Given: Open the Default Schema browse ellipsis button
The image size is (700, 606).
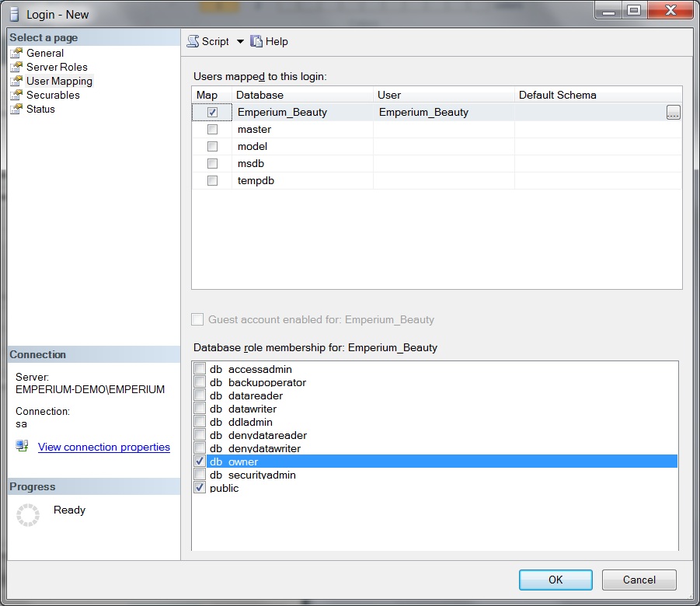Looking at the screenshot, I should point(673,113).
